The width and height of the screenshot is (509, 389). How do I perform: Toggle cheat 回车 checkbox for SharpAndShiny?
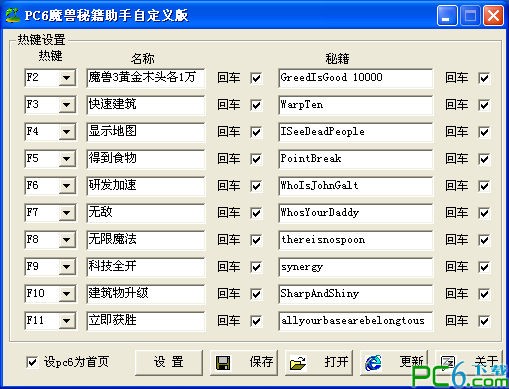pos(484,294)
